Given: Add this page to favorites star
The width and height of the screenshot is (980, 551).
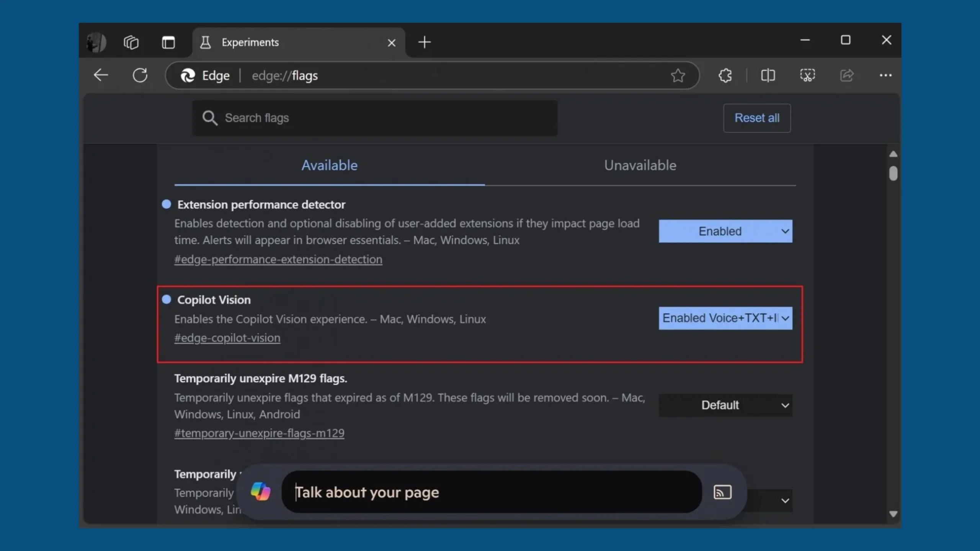Looking at the screenshot, I should coord(678,75).
